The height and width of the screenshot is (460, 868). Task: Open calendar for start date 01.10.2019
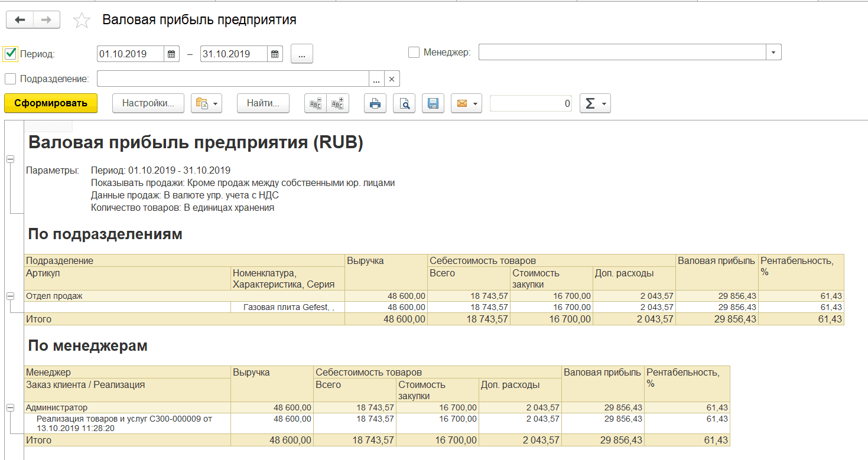click(x=171, y=54)
